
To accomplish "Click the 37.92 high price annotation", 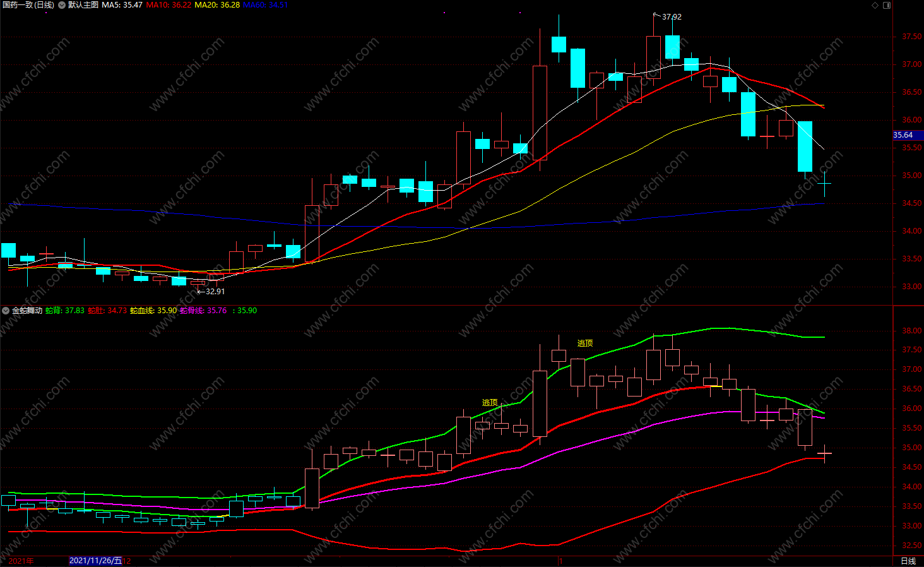I will pos(672,17).
